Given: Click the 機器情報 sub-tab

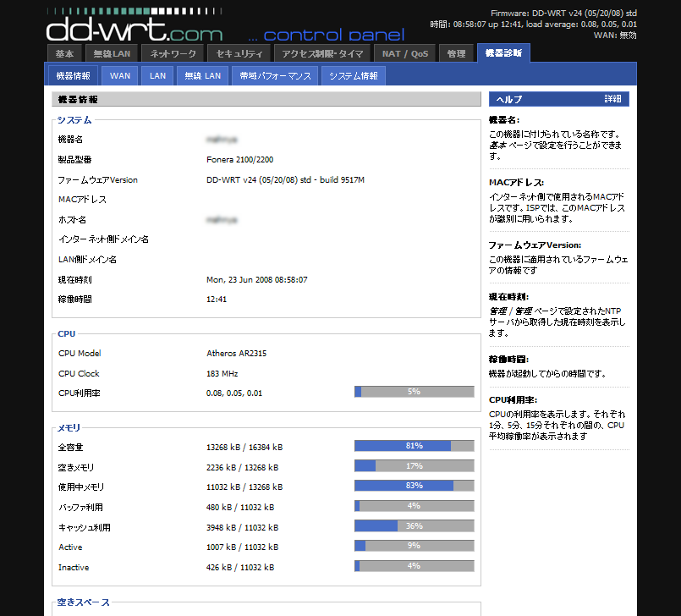Looking at the screenshot, I should (74, 76).
